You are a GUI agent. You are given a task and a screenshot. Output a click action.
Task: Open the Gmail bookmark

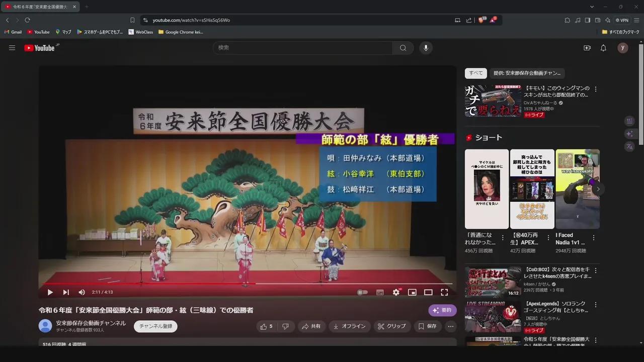click(x=13, y=32)
